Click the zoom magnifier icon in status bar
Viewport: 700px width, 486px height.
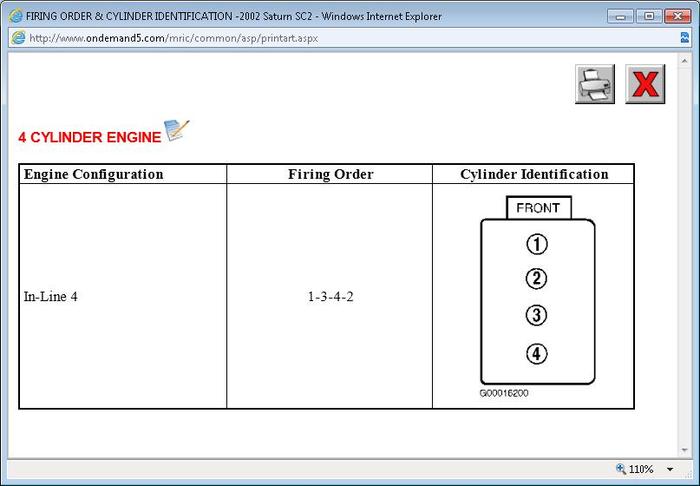(621, 469)
